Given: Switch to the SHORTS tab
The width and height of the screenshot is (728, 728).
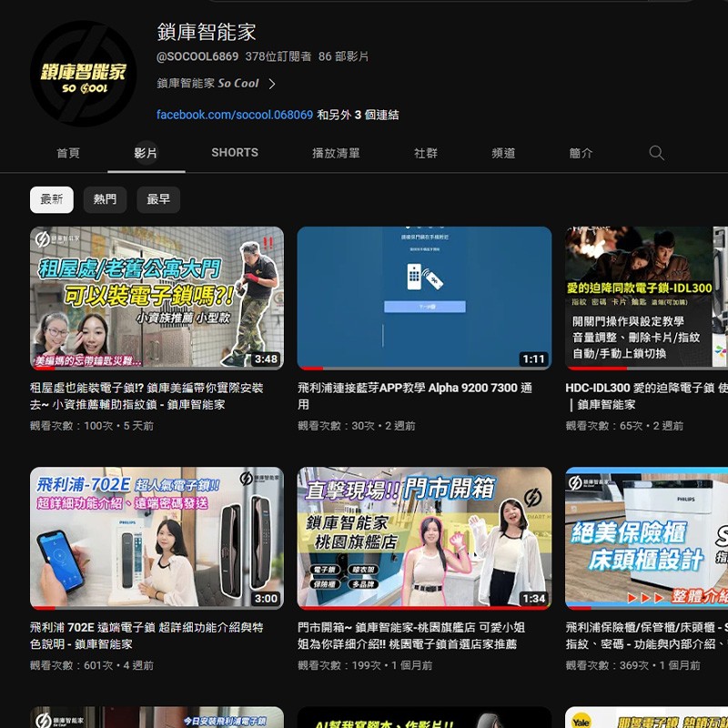Looking at the screenshot, I should coord(235,153).
